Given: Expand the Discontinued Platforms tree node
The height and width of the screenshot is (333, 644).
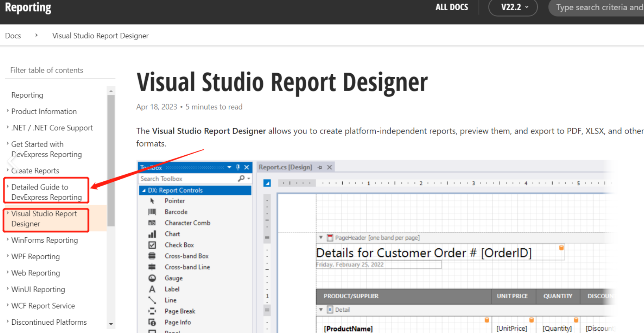Looking at the screenshot, I should click(7, 322).
